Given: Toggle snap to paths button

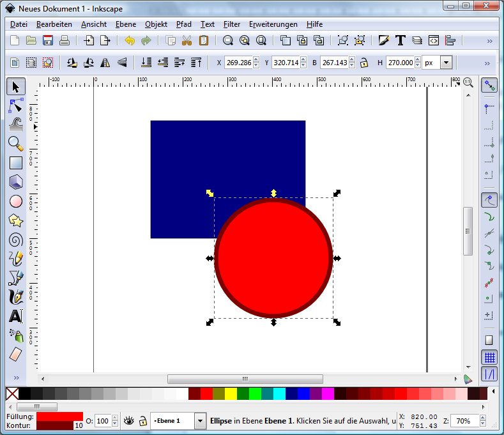Looking at the screenshot, I should [x=489, y=217].
